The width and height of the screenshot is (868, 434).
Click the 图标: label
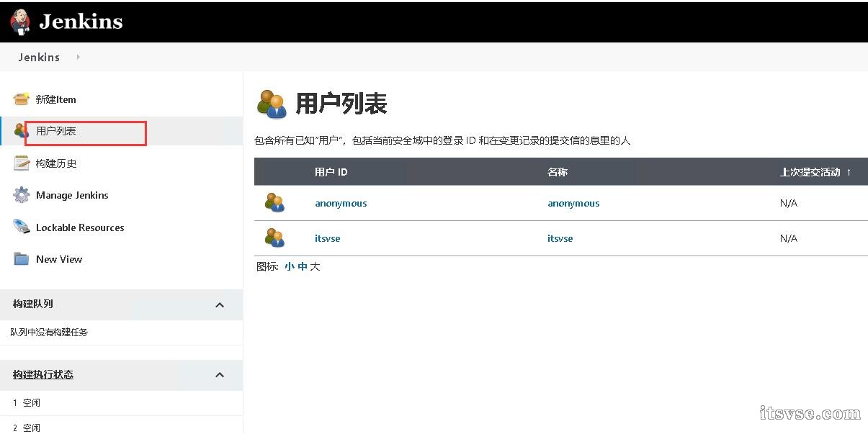pos(268,266)
